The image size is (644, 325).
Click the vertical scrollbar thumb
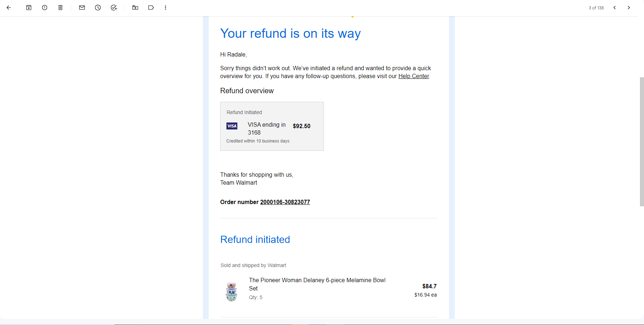pyautogui.click(x=642, y=142)
